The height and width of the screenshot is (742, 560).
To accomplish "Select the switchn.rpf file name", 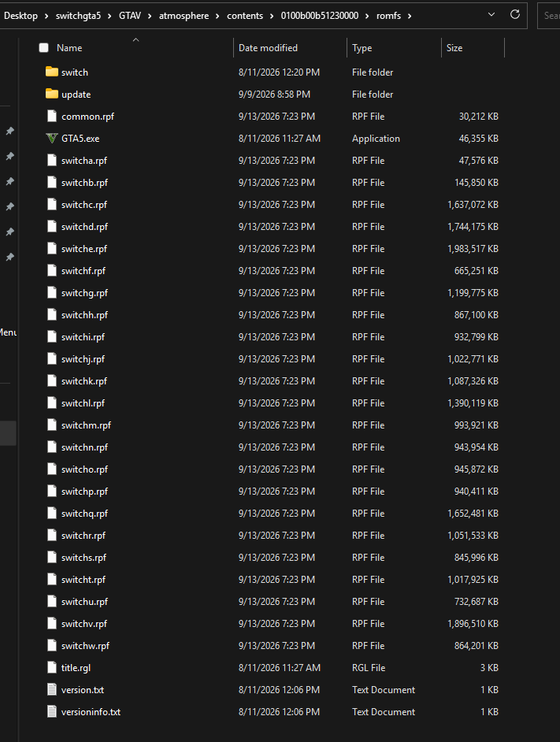I will pyautogui.click(x=84, y=447).
